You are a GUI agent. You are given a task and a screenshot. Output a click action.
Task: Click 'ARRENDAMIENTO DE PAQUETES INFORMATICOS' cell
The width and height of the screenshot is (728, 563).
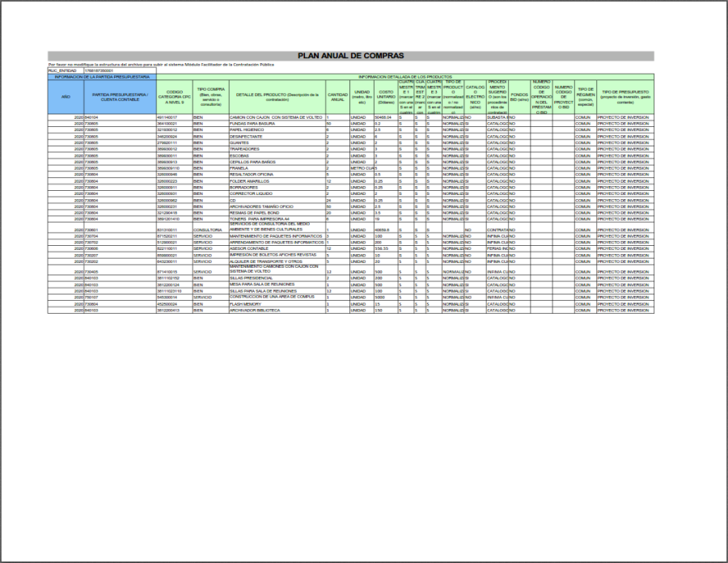277,243
